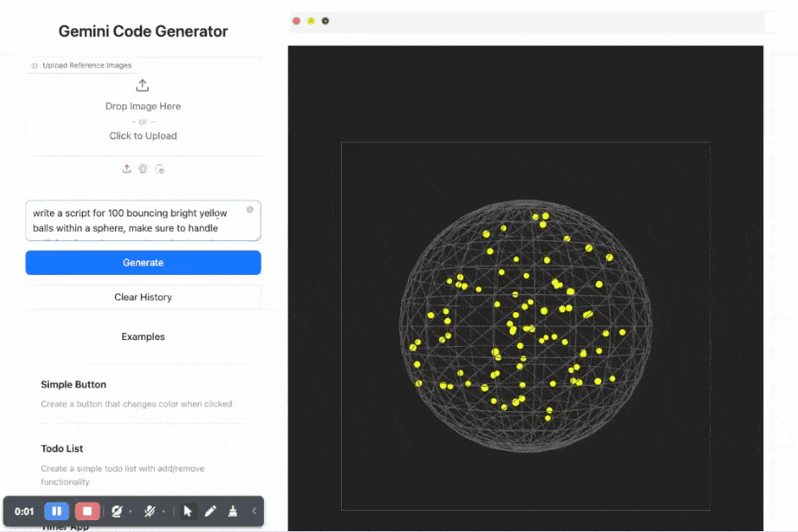Clear the prompt text with the X icon
798x532 pixels.
[x=250, y=210]
